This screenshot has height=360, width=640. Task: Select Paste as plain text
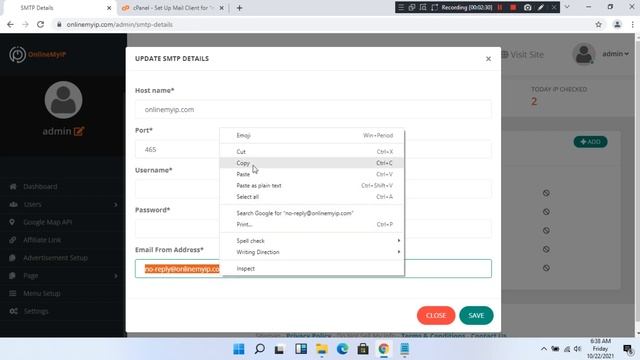click(312, 185)
